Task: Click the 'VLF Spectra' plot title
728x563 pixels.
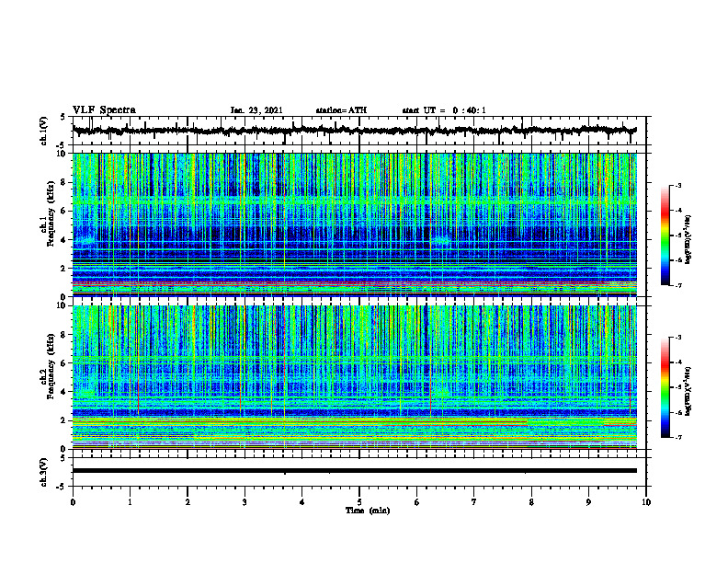Action: [x=104, y=110]
